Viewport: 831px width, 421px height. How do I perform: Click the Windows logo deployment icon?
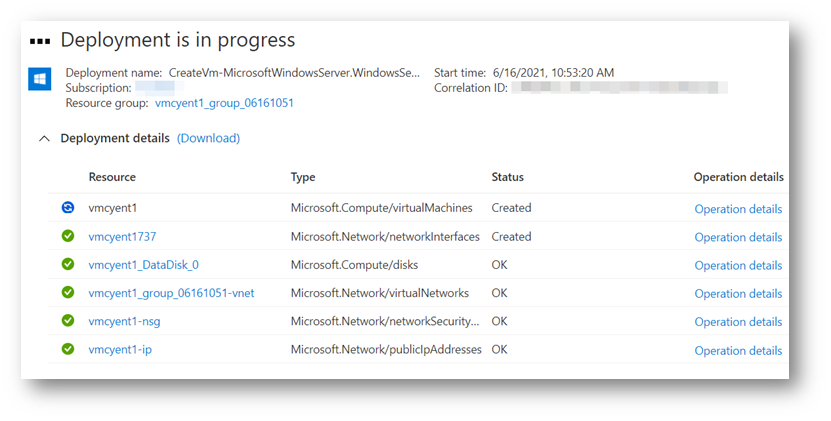tap(40, 79)
